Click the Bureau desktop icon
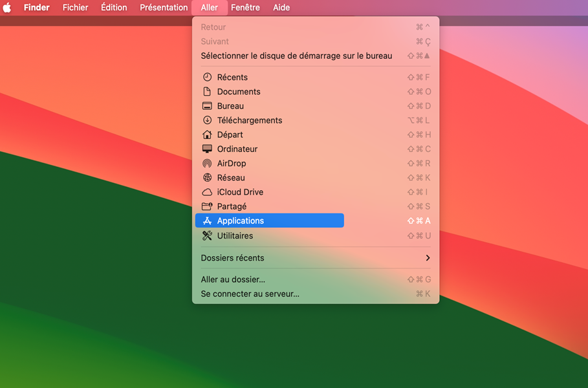Image resolution: width=588 pixels, height=388 pixels. coord(207,106)
